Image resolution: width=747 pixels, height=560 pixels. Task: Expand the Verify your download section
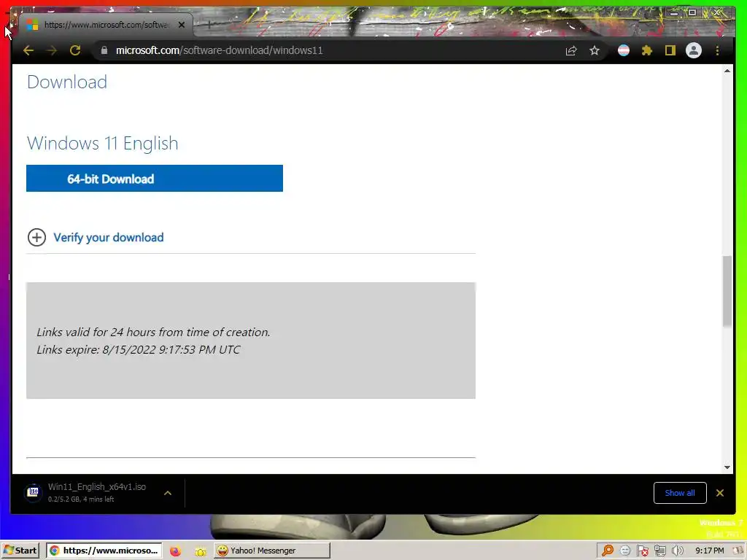coord(36,237)
